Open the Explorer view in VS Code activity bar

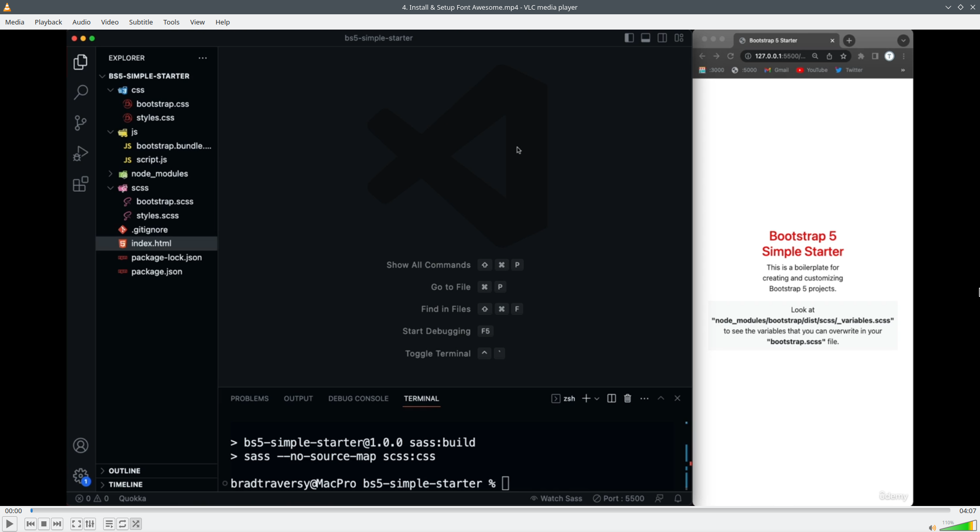(x=81, y=62)
